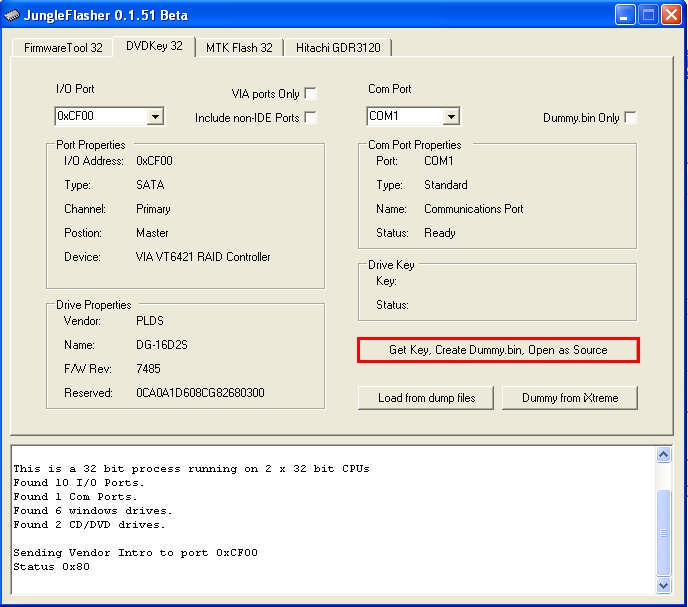Viewport: 688px width, 607px height.
Task: Click the Load from dump files button
Action: [x=426, y=398]
